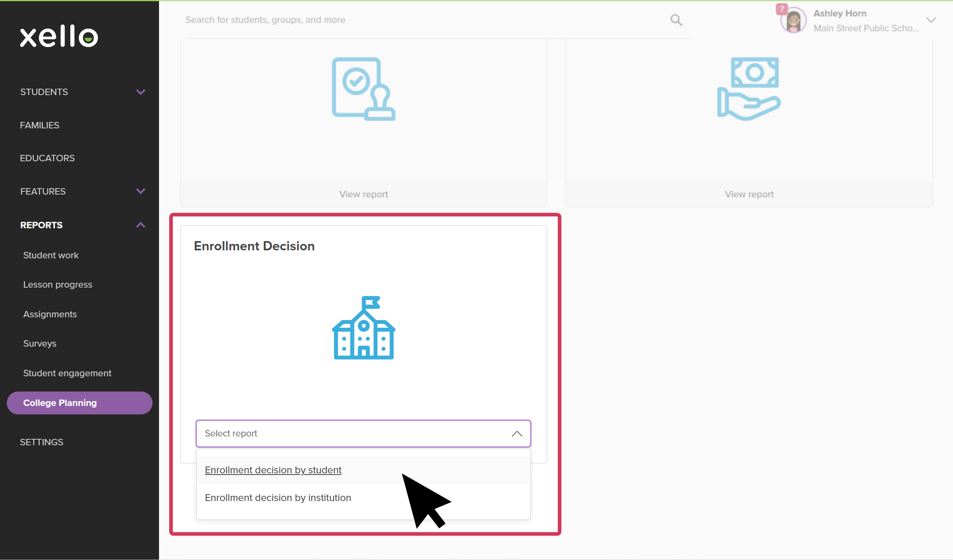Screen dimensions: 953x560
Task: Click View report under money icon card
Action: [749, 194]
